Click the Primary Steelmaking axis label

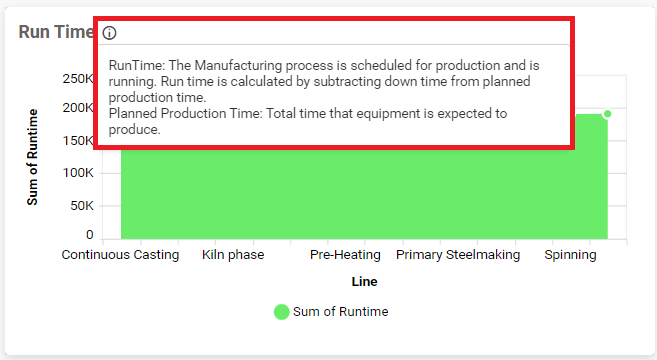tap(458, 255)
